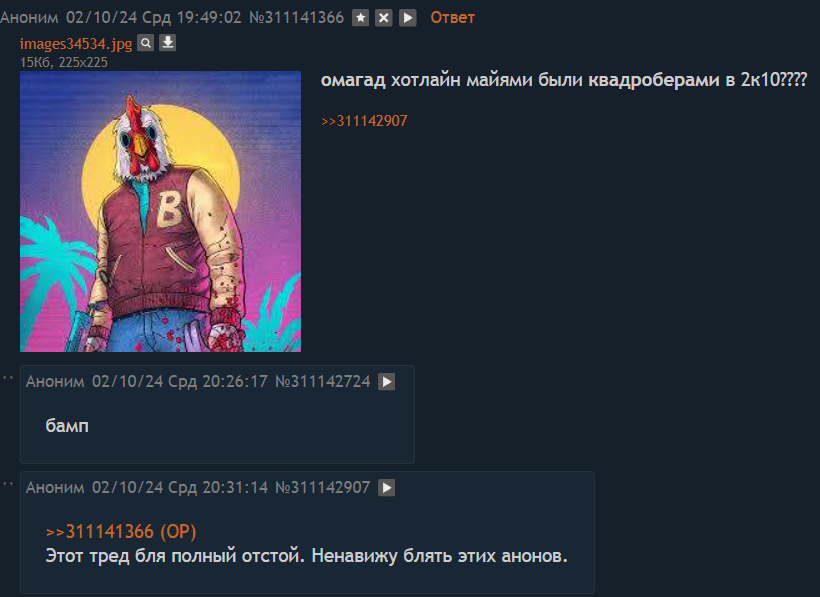Click post number №311142907 to quote it

[x=323, y=488]
